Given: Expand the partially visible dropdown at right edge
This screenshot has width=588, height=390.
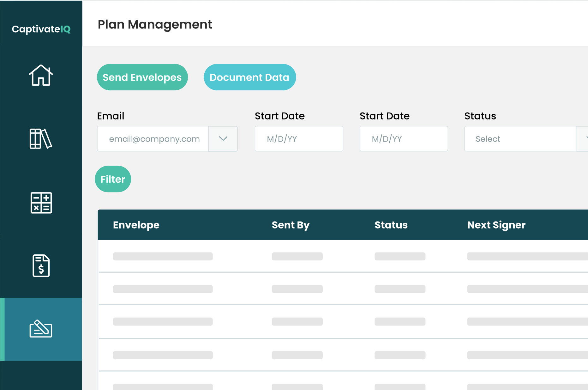Looking at the screenshot, I should 585,139.
